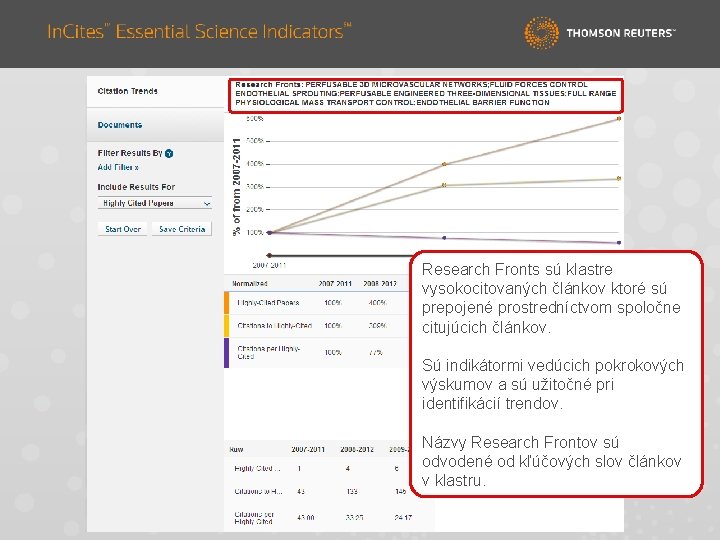Click the 400% midpoint marker on chart
The width and height of the screenshot is (720, 540).
(444, 164)
